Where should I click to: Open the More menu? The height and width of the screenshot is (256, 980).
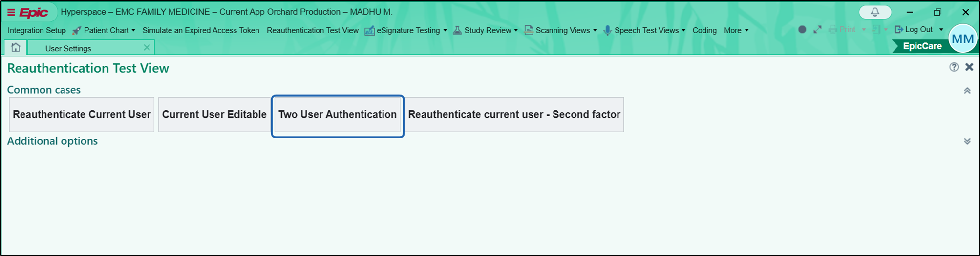tap(736, 30)
